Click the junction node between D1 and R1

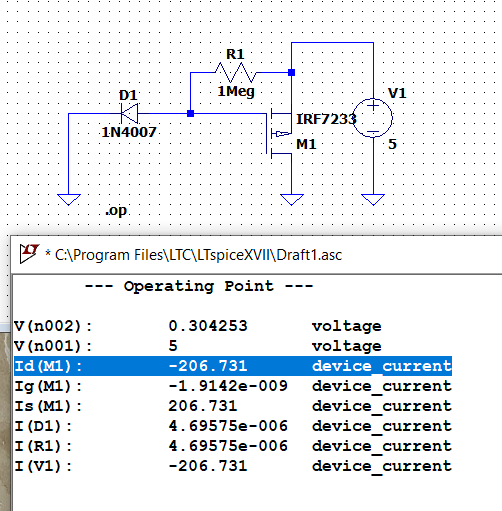pos(190,114)
